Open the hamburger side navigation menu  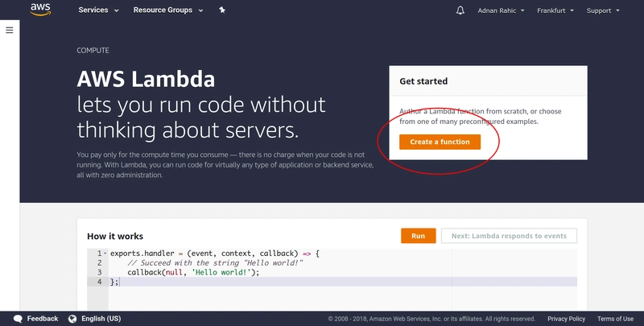(10, 30)
